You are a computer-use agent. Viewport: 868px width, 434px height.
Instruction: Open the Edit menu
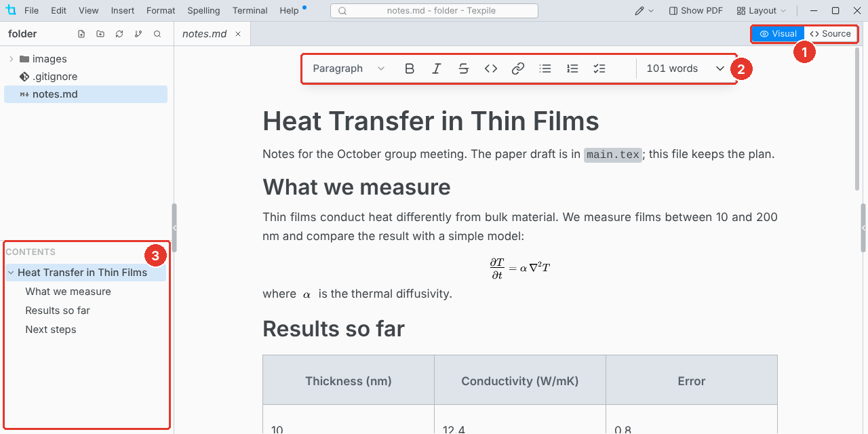(x=58, y=11)
